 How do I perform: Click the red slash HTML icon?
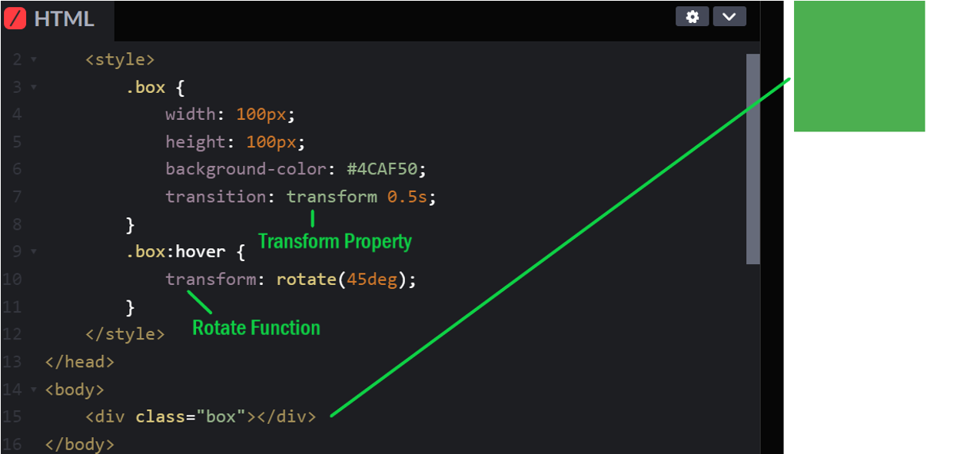click(15, 18)
